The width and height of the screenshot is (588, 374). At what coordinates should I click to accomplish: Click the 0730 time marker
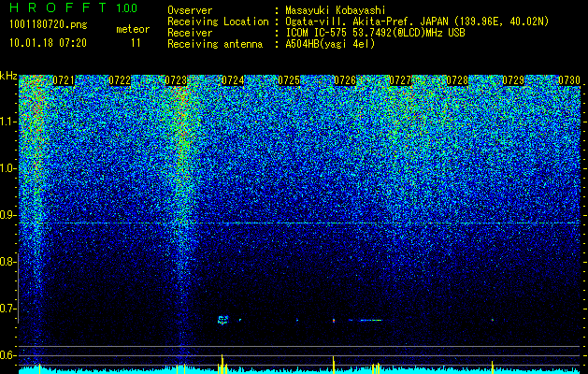tap(569, 80)
